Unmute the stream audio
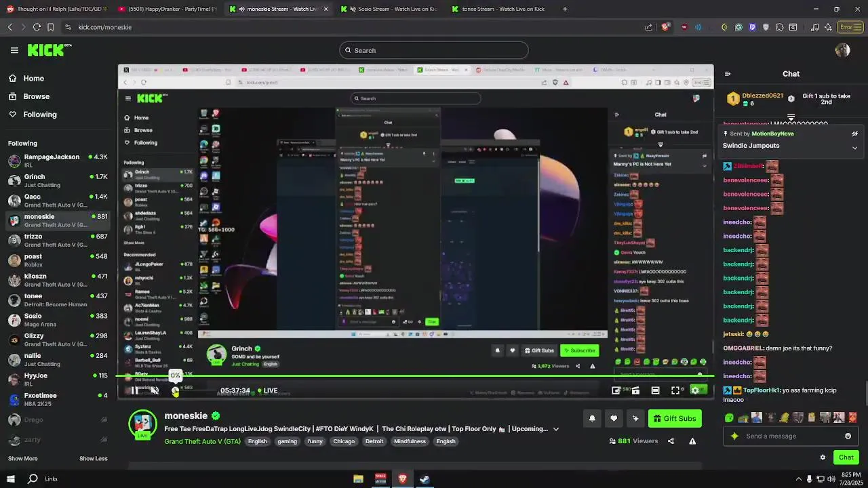Image resolution: width=868 pixels, height=488 pixels. click(x=155, y=390)
